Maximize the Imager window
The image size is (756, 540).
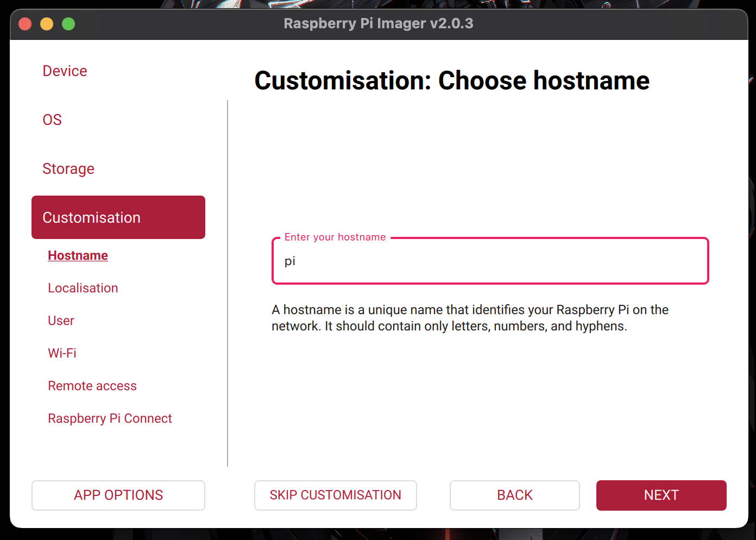coord(68,24)
